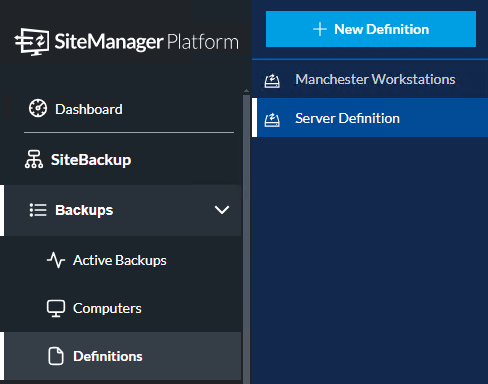Click the SiteManager Platform logo icon

click(32, 42)
